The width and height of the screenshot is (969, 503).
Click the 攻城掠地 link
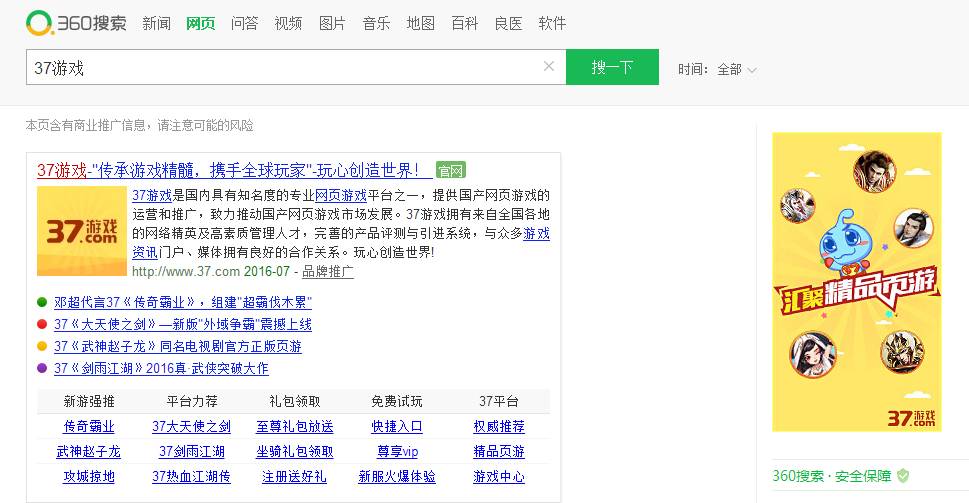tap(89, 476)
